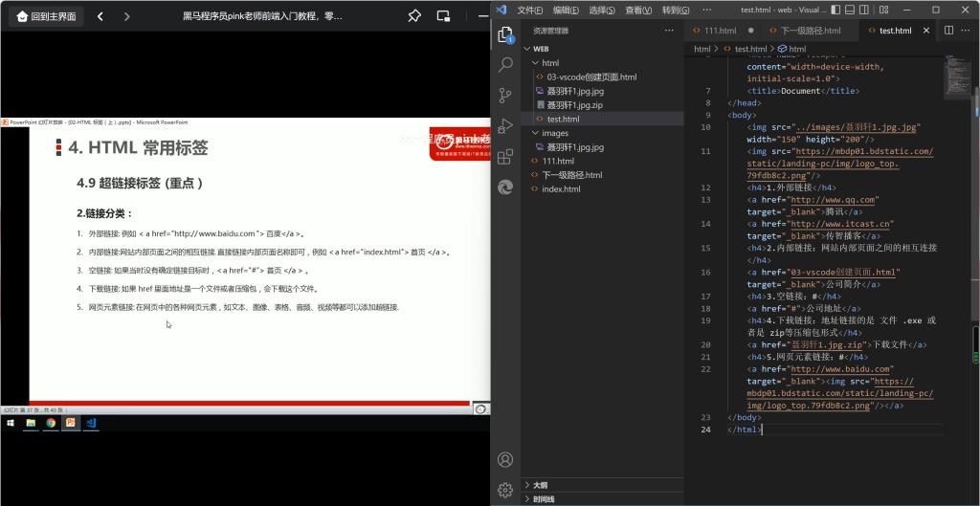Open the Edge tools icon in activity bar
This screenshot has height=506, width=980.
(506, 187)
